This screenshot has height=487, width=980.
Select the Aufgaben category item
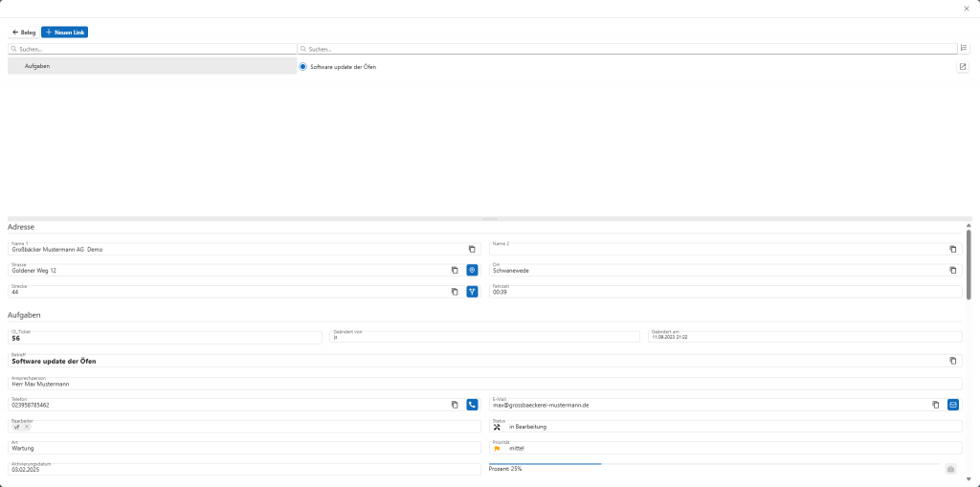point(152,66)
